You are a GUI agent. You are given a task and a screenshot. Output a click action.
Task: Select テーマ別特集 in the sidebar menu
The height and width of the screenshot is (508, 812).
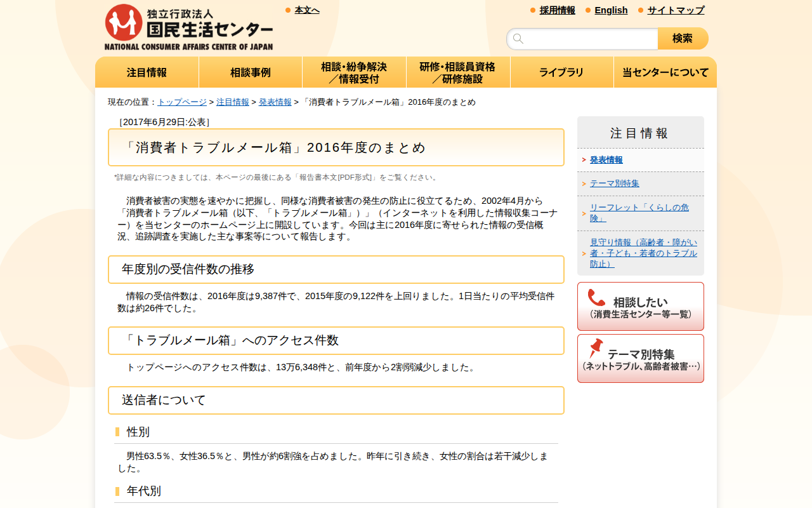tap(615, 184)
